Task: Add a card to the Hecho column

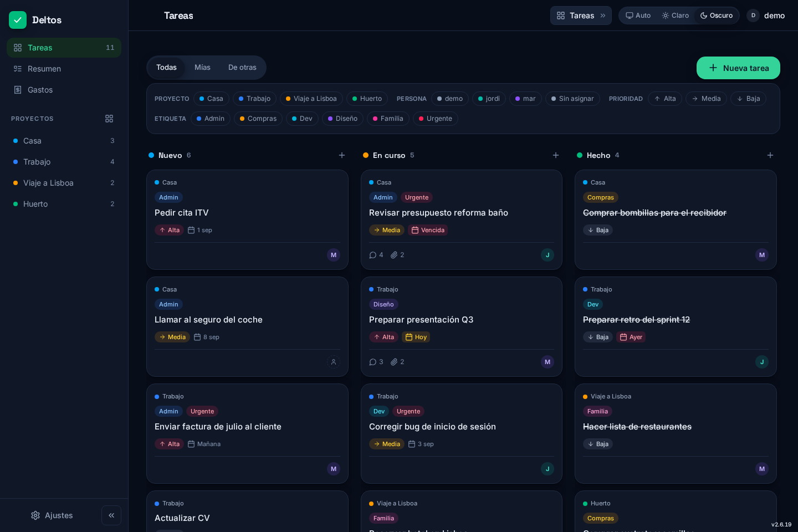Action: (x=770, y=155)
